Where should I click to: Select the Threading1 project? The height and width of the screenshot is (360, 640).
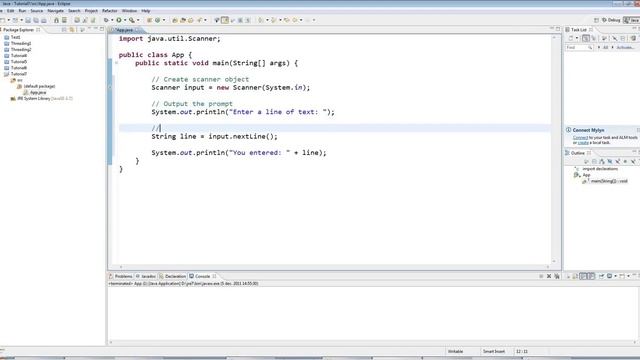(x=21, y=43)
